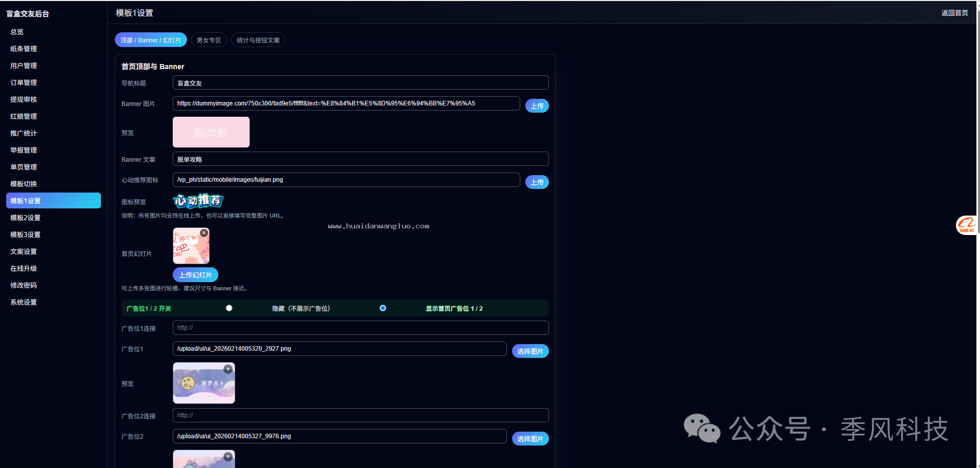Select 模板3设置 in the sidebar

[x=53, y=235]
